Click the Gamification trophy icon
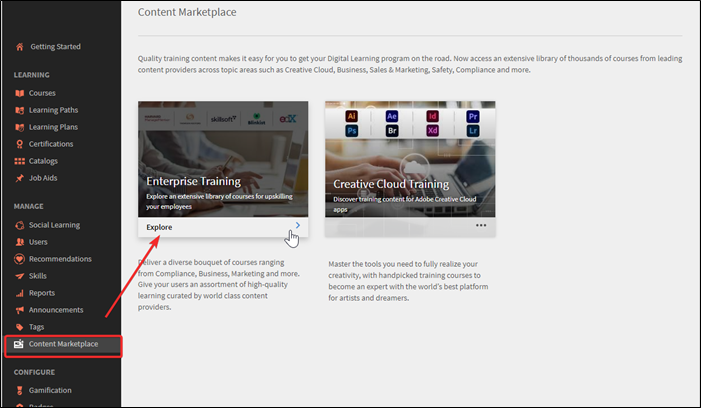701x408 pixels. pyautogui.click(x=20, y=390)
